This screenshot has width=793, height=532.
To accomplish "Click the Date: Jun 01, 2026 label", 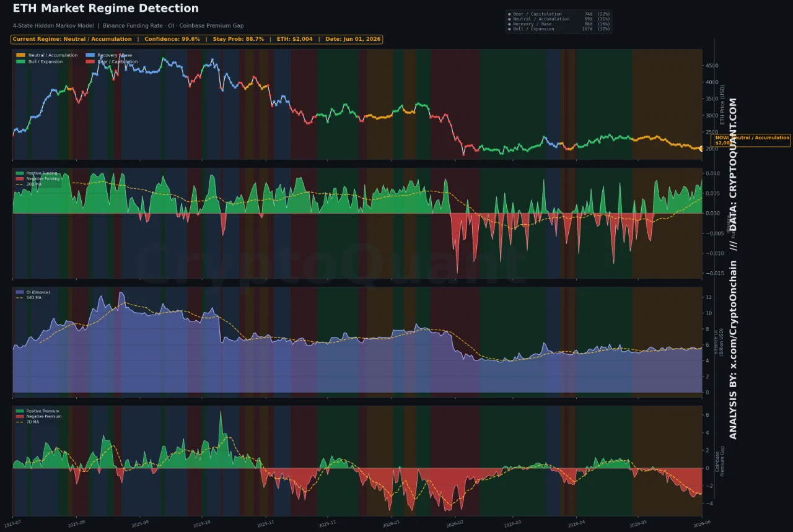I will (x=353, y=39).
